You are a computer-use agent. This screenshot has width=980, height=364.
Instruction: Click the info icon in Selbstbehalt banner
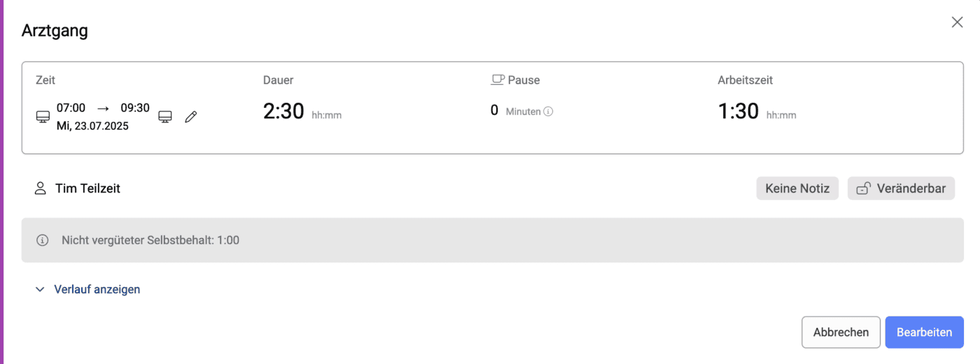[x=43, y=240]
